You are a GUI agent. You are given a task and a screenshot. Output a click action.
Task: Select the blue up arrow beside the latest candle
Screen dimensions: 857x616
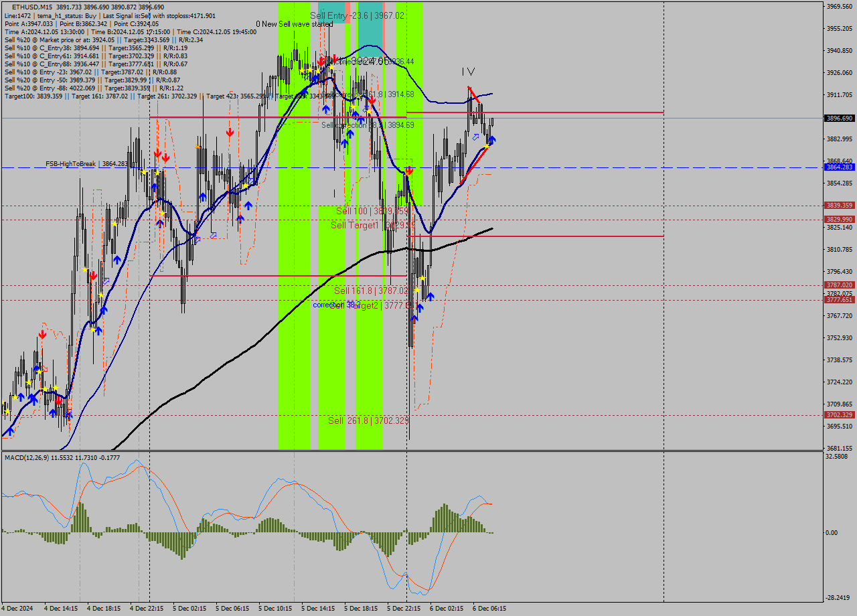click(492, 139)
